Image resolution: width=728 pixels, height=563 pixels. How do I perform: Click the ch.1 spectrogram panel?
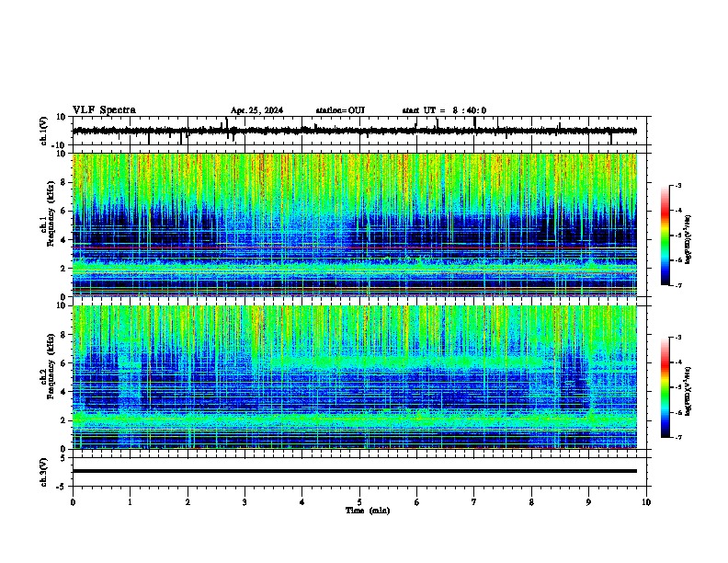point(355,224)
